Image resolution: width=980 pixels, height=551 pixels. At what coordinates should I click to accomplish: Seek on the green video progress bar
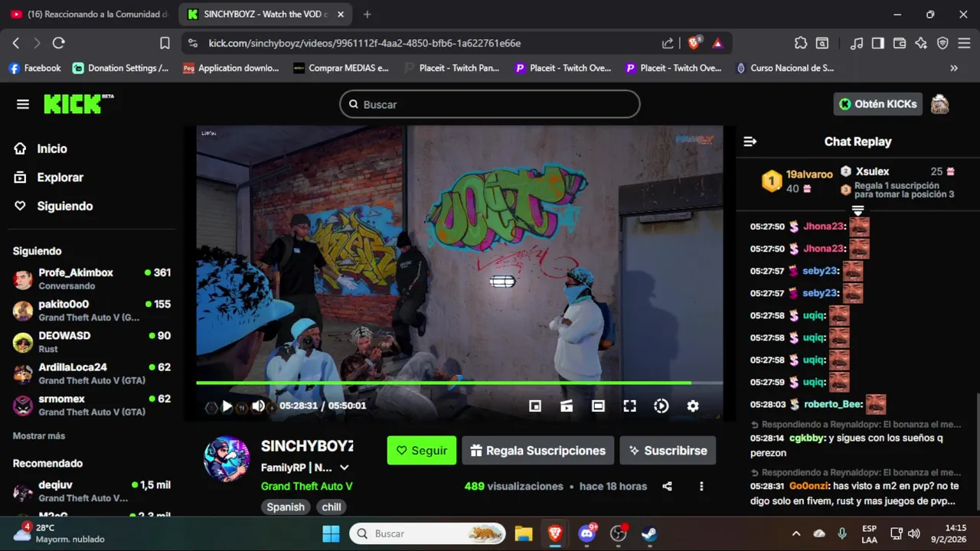point(459,383)
